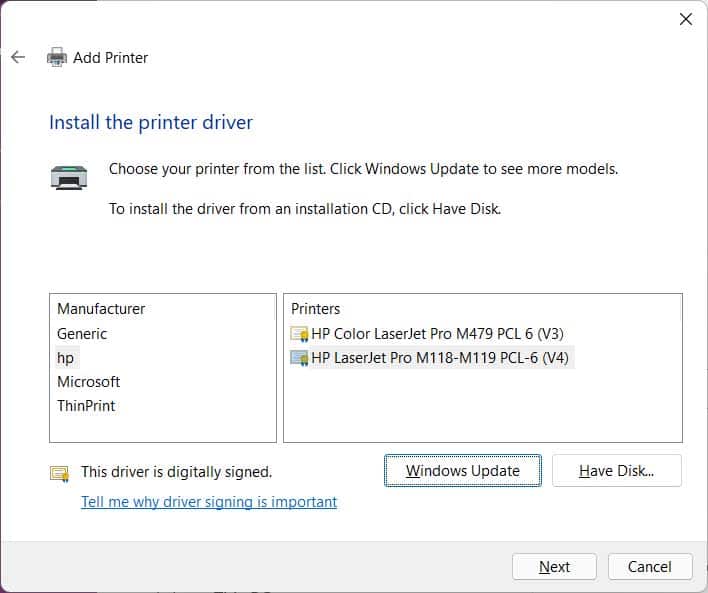Screen dimensions: 708x593
Task: Click the large printer icon beside instructions
Action: coord(69,177)
